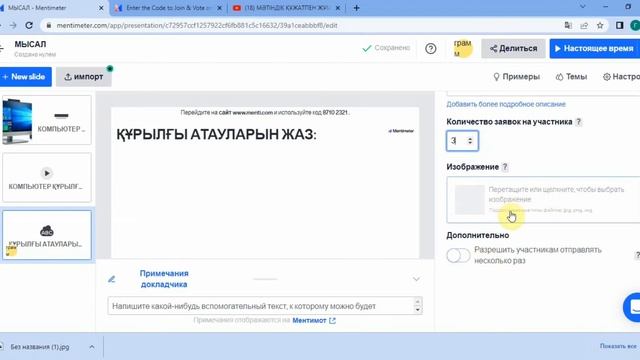
Task: Click the entries per participant number field
Action: pyautogui.click(x=462, y=141)
